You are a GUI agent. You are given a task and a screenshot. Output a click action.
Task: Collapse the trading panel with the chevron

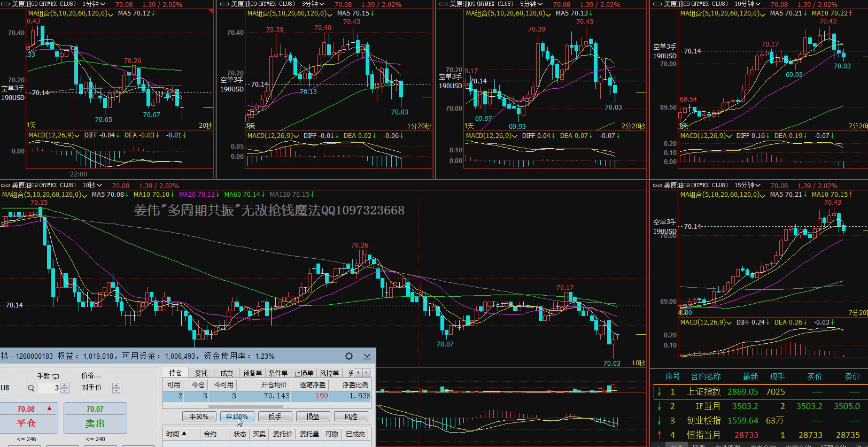click(367, 356)
